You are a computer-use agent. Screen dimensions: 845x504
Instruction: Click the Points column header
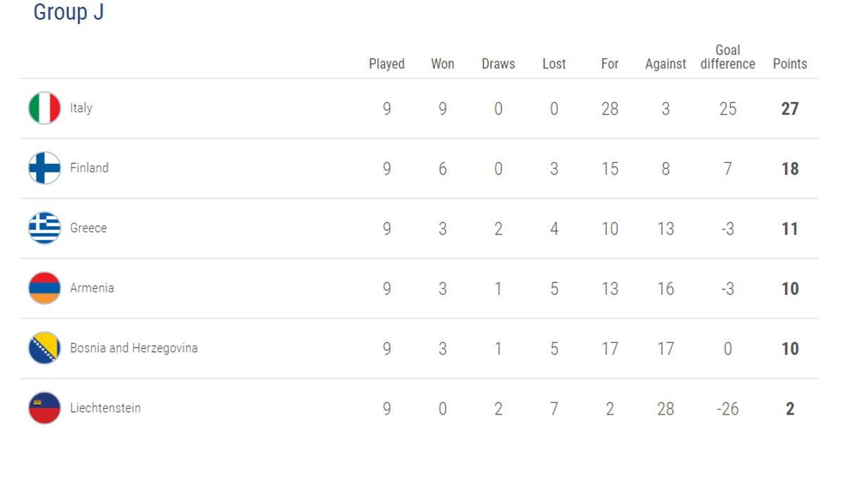790,64
